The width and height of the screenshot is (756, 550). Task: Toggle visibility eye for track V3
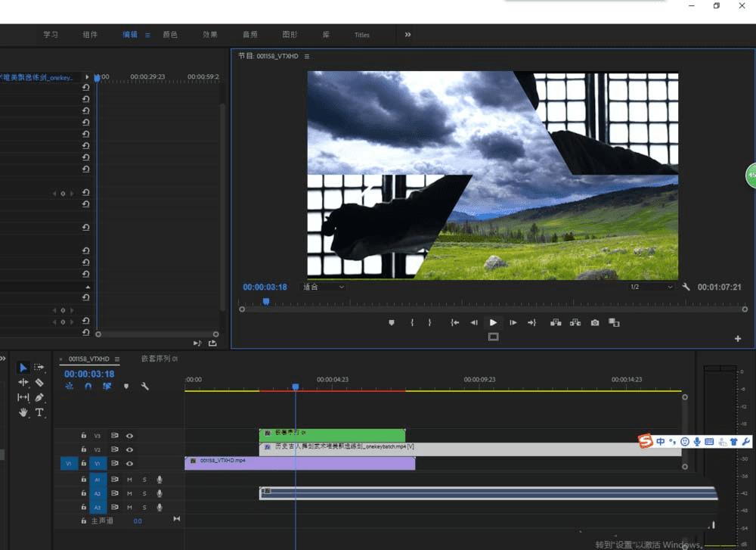129,436
